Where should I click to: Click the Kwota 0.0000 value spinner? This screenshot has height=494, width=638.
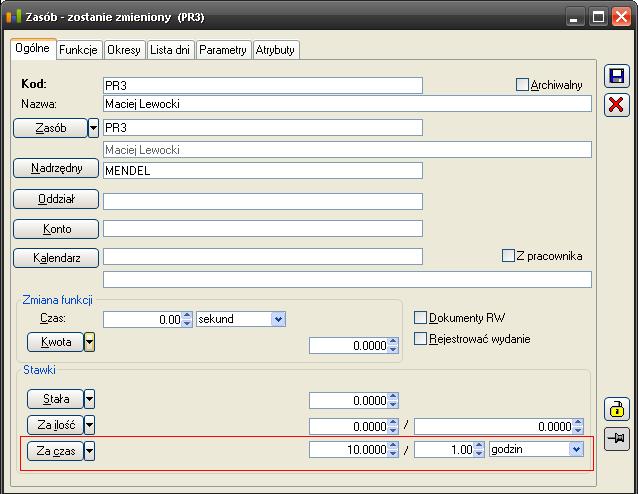(393, 345)
